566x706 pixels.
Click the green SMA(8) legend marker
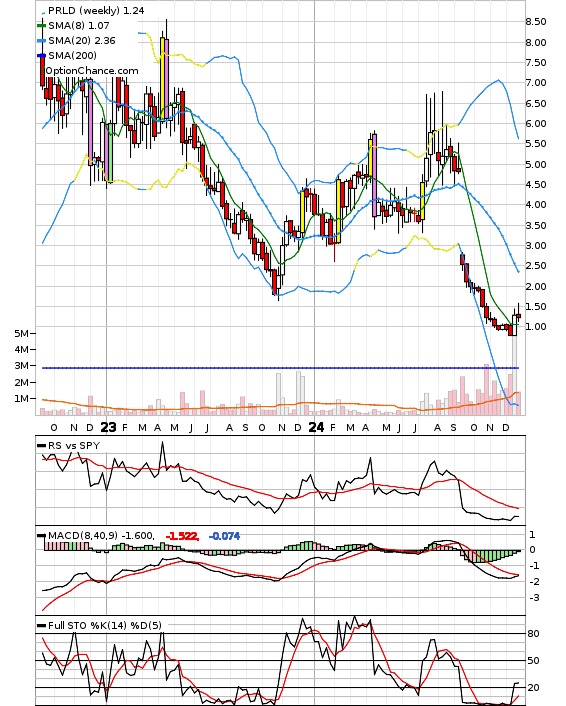(41, 26)
